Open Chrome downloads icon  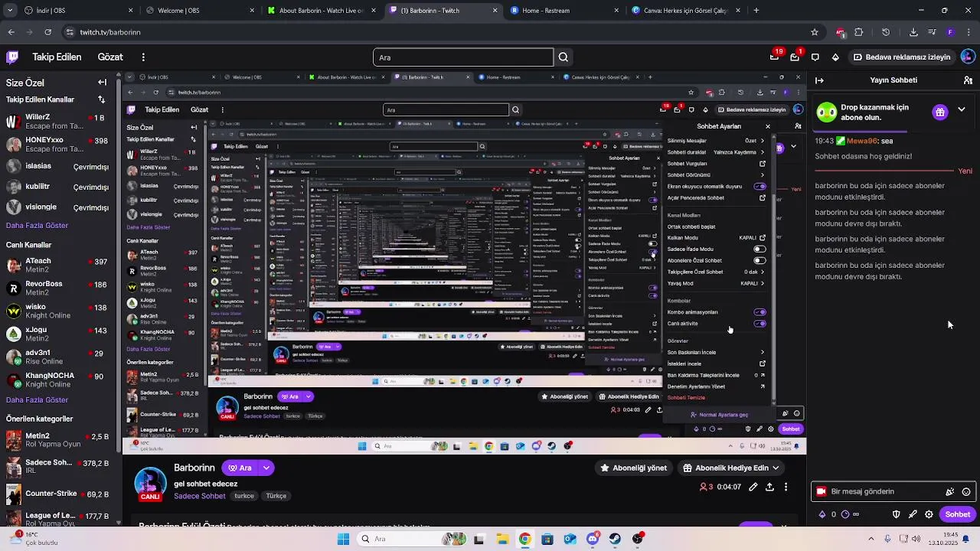click(x=913, y=32)
